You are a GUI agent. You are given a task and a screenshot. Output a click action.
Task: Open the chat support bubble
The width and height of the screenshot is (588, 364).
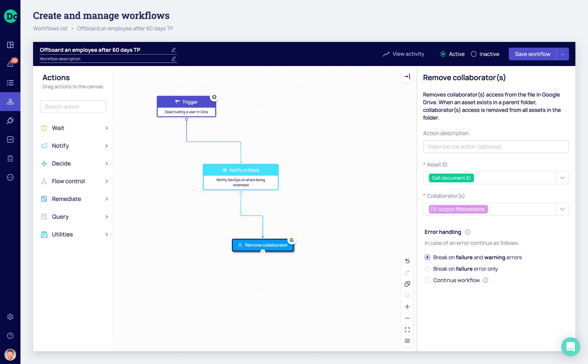coord(570,346)
